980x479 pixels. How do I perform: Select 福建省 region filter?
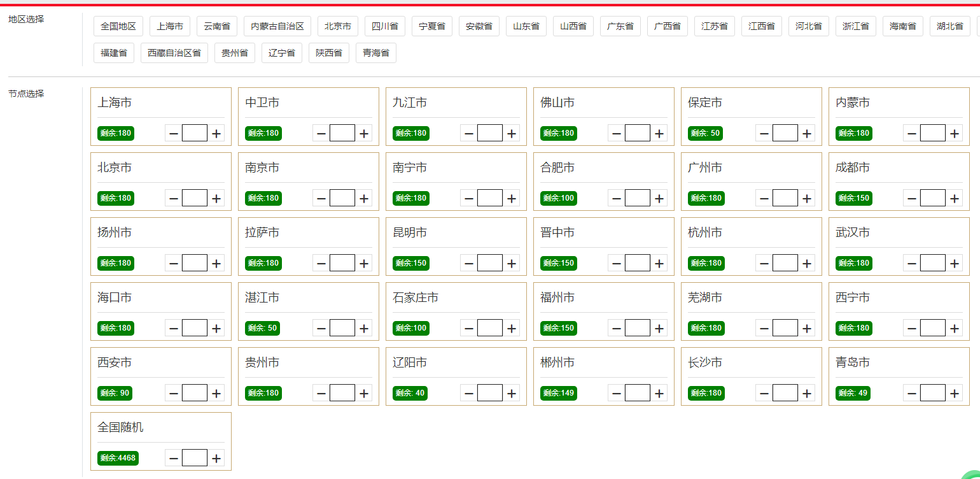point(114,53)
